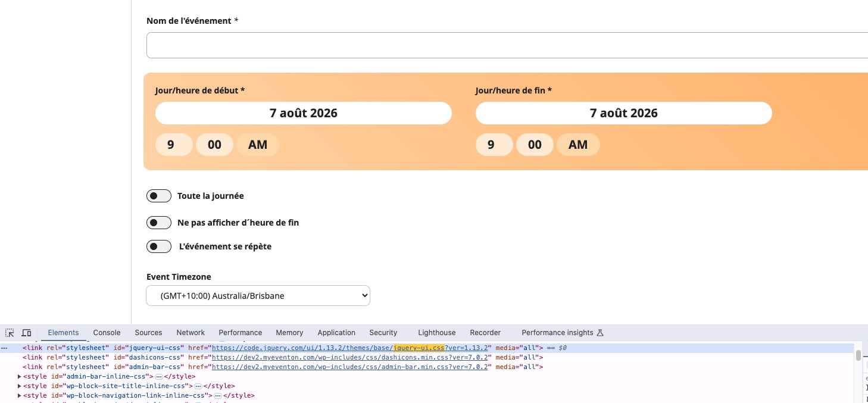Click the end date 7 août 2026
This screenshot has height=403, width=868.
tap(624, 113)
